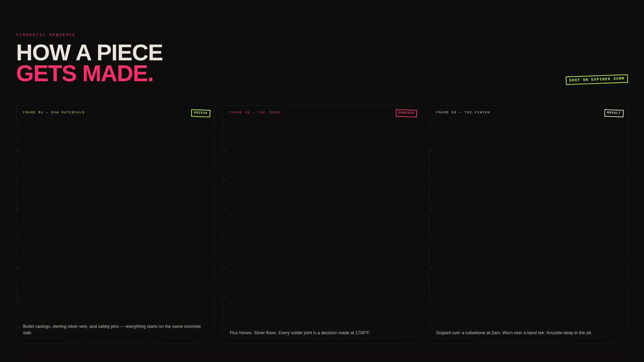
Task: Click the PROCESS badge on frame 02
Action: click(x=406, y=113)
